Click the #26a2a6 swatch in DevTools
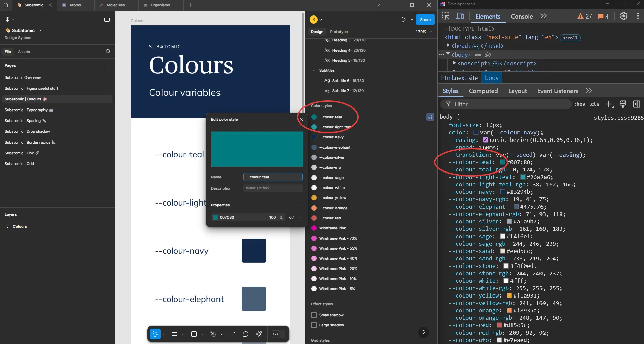644x344 pixels. click(523, 177)
